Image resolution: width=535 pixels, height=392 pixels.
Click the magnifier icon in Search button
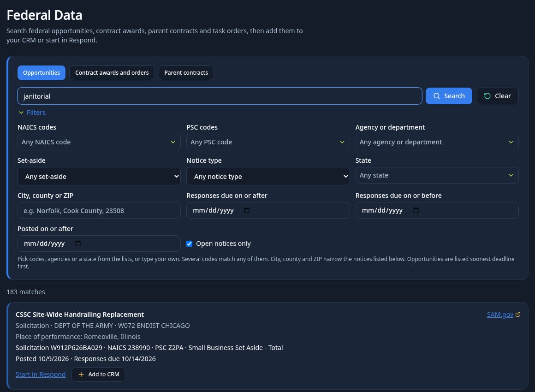436,96
